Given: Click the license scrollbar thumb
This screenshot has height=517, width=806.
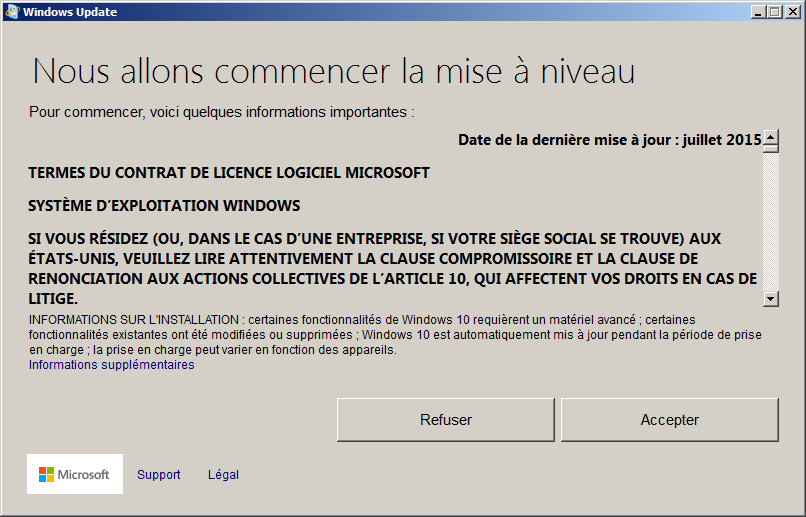Looking at the screenshot, I should (771, 149).
